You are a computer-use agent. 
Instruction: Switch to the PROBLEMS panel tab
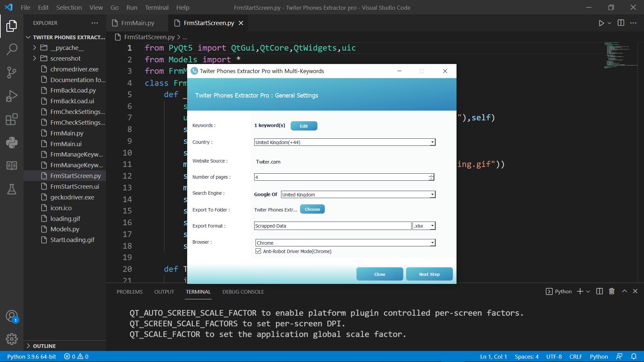(x=129, y=292)
